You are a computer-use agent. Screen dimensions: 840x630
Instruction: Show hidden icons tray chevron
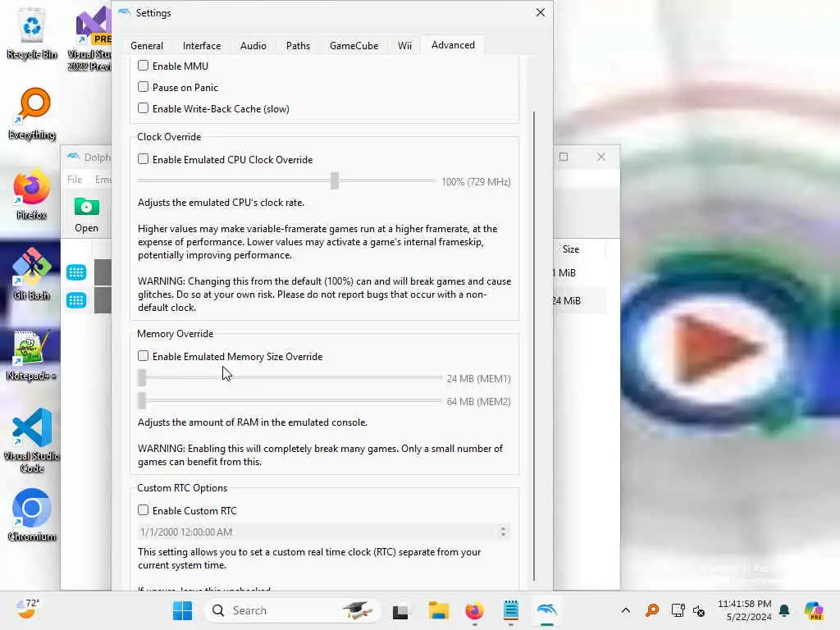point(625,610)
